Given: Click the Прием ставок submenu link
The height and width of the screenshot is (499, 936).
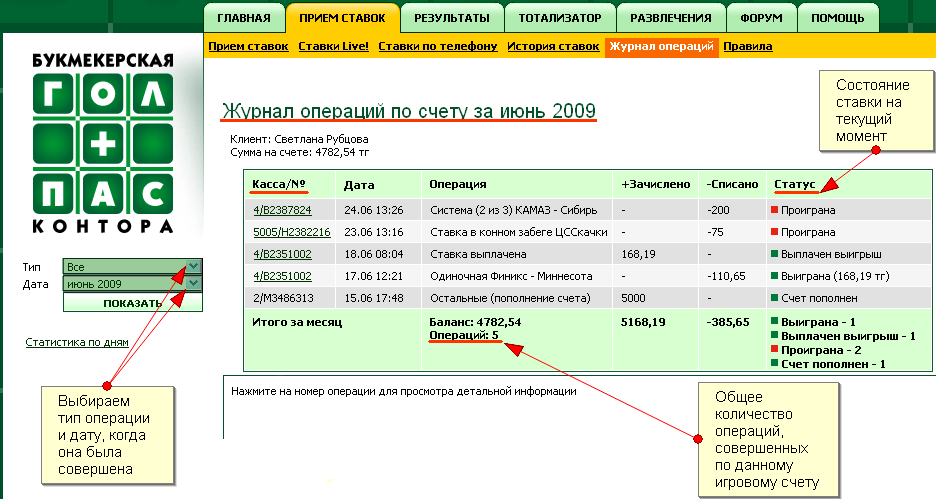Looking at the screenshot, I should (248, 47).
